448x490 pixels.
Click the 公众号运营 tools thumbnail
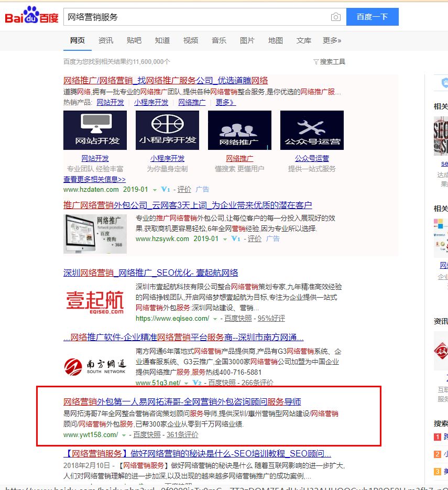tap(312, 130)
